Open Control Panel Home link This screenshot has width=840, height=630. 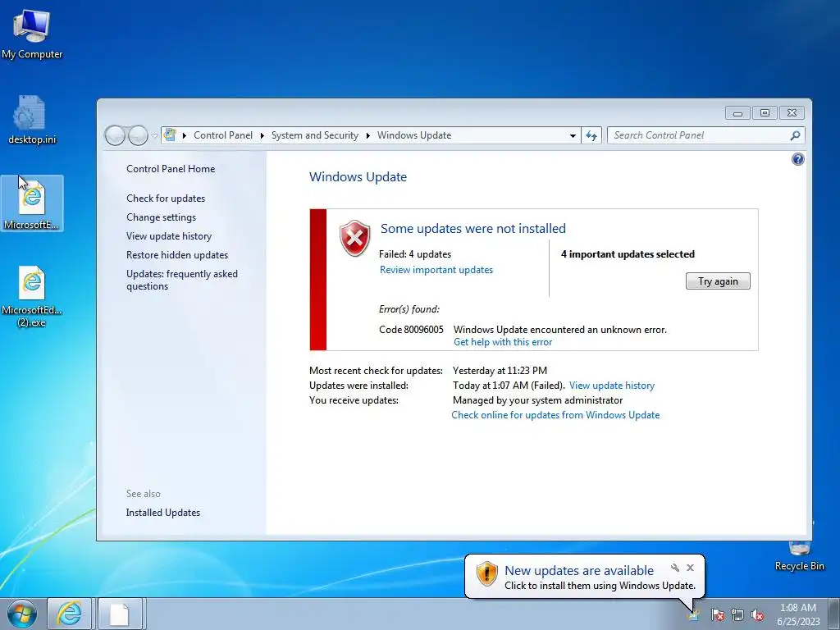coord(171,169)
